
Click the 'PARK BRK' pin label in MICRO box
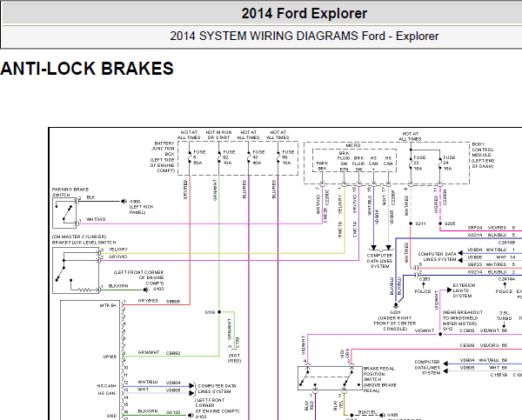click(x=322, y=166)
